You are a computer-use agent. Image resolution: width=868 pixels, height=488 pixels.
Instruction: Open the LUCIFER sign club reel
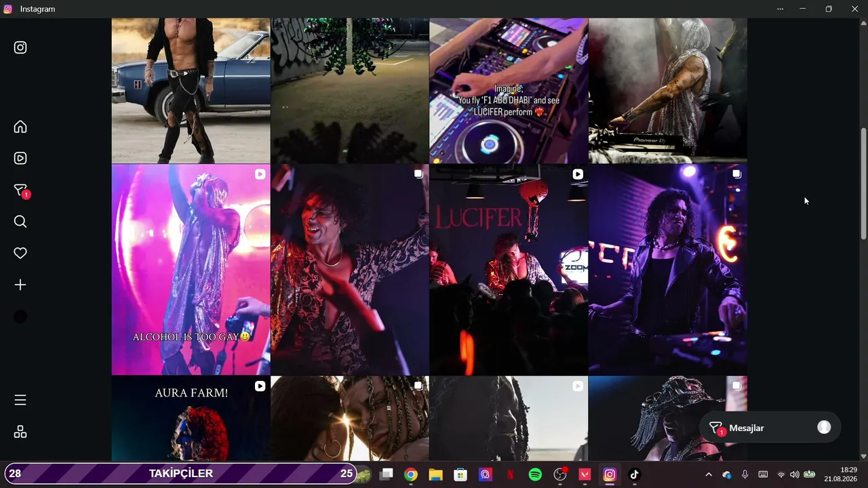(509, 270)
